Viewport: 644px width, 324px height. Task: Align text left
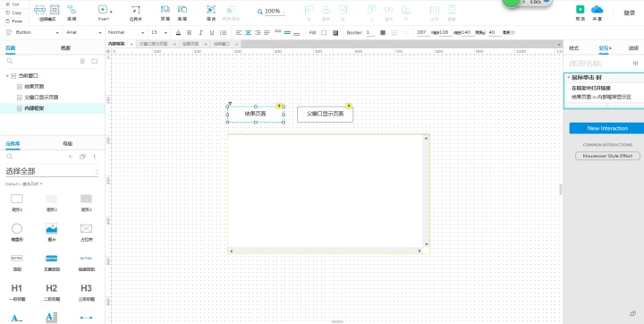click(x=239, y=32)
